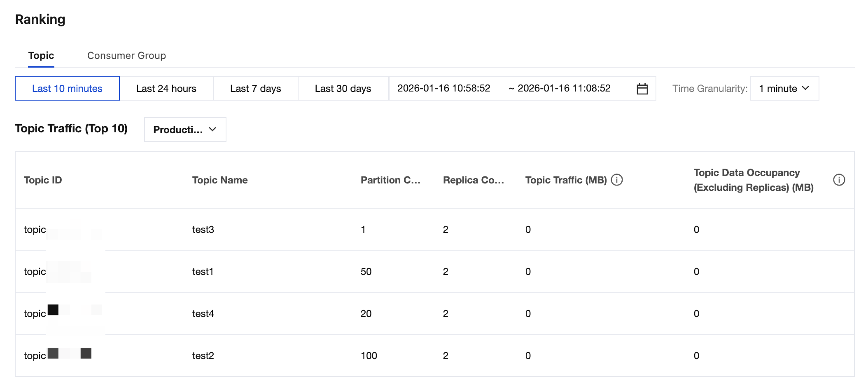Viewport: 868px width, 390px height.
Task: Click the topic ID for test3
Action: (62, 230)
